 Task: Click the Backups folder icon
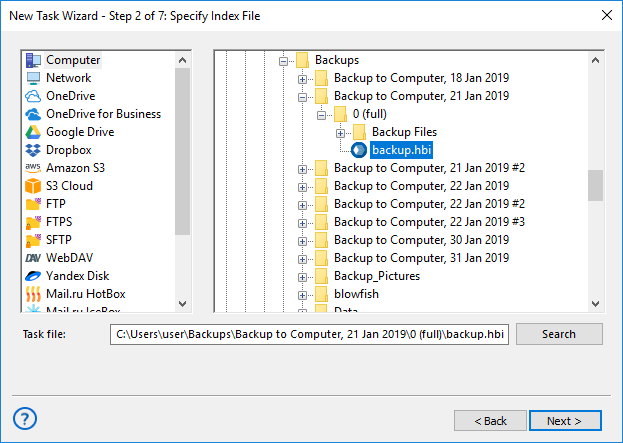(x=303, y=60)
